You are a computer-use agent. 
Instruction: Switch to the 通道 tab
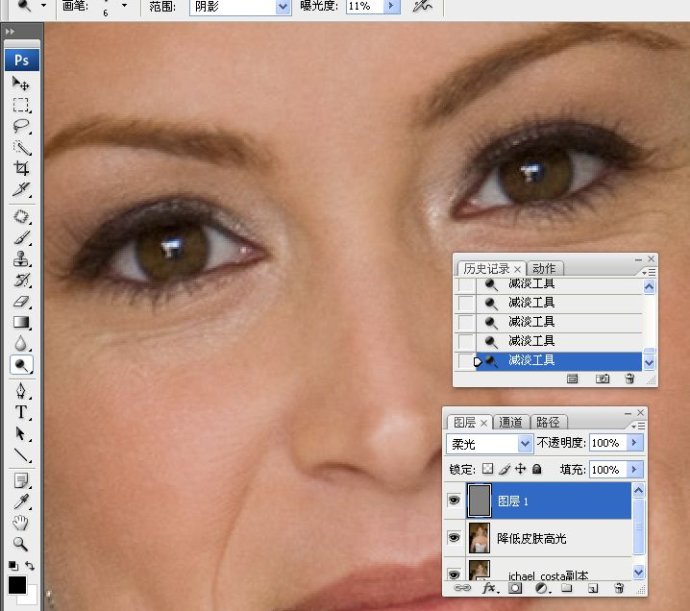[x=510, y=423]
